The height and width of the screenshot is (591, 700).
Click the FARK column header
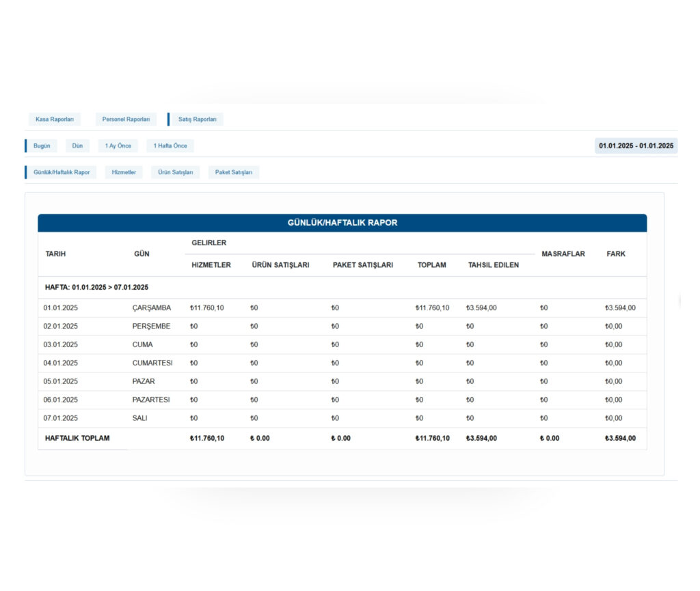tap(616, 254)
